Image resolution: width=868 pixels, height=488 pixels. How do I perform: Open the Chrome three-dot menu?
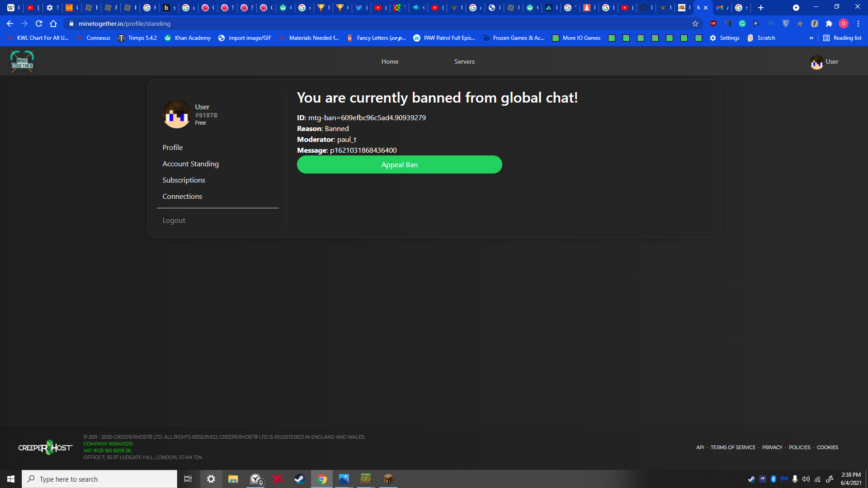point(858,23)
